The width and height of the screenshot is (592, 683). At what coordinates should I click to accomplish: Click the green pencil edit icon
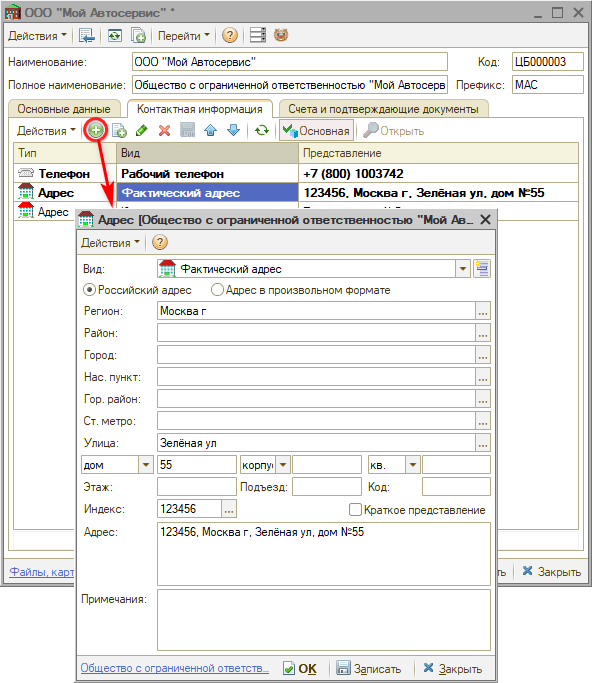point(142,130)
